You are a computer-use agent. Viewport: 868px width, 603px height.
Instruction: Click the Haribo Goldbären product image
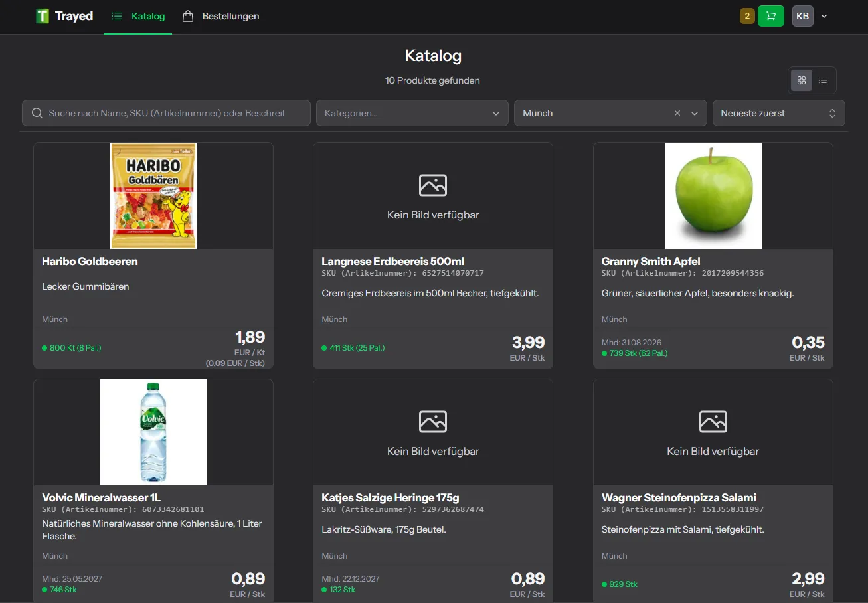point(153,196)
